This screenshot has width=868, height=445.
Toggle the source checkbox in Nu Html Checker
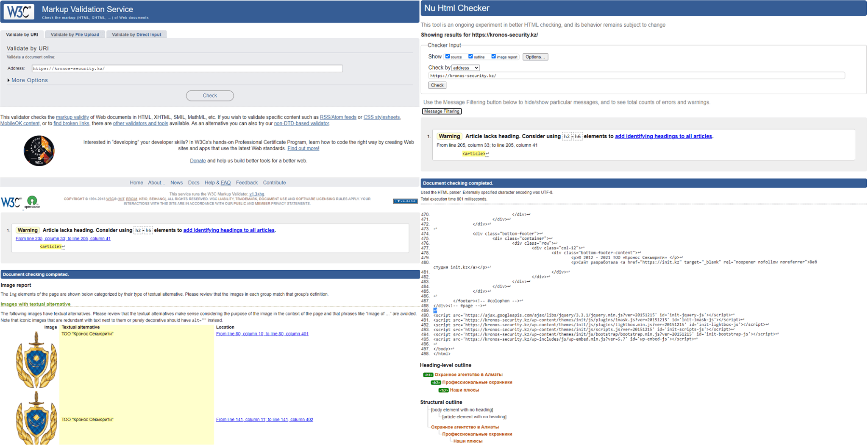[x=448, y=56]
